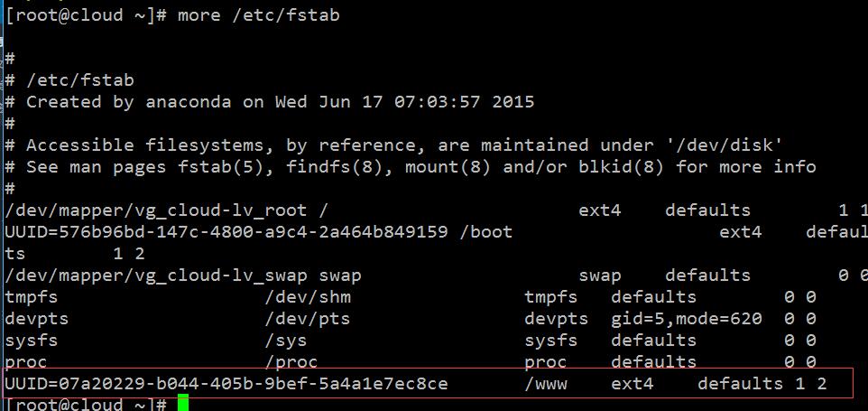Click the '# /etc/fstab' comment header

pos(69,81)
